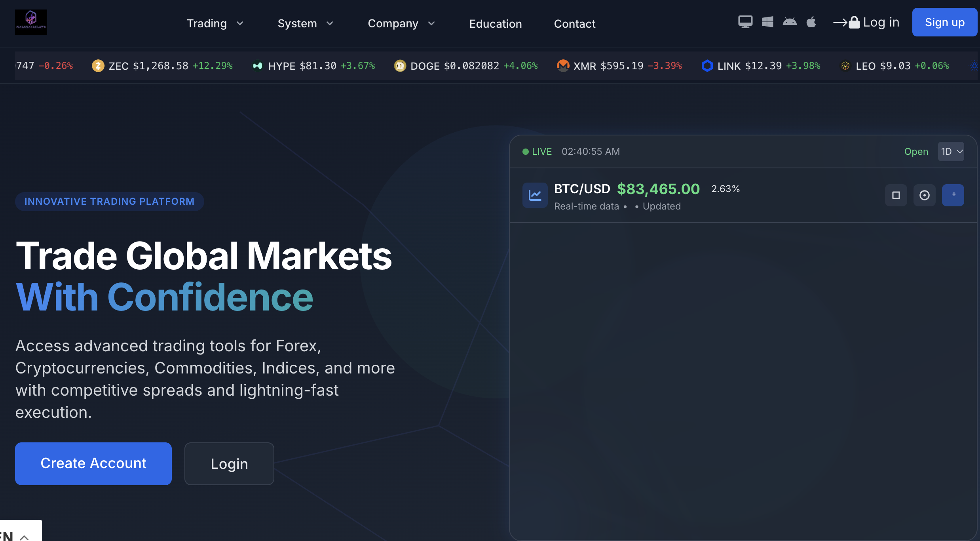Screen dimensions: 980x541
Task: Click the Android download icon
Action: (x=790, y=22)
